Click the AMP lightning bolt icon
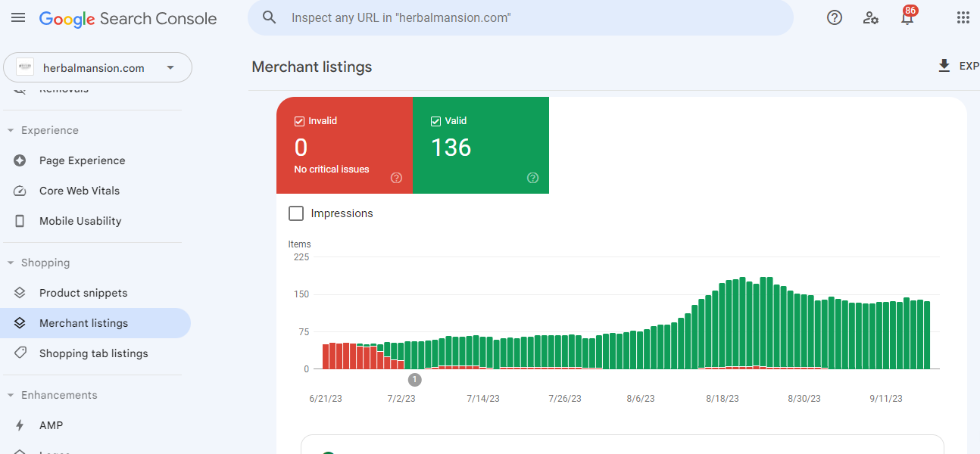 tap(20, 425)
